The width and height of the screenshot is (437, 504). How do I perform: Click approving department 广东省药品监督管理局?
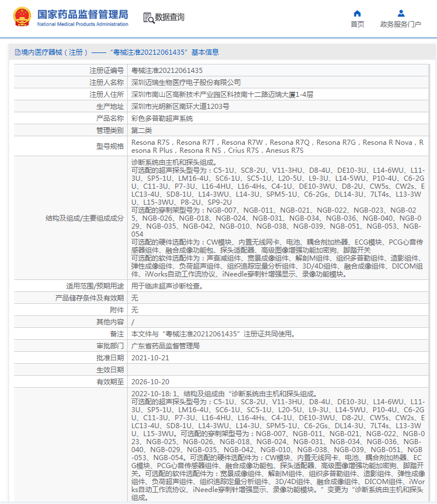click(165, 346)
